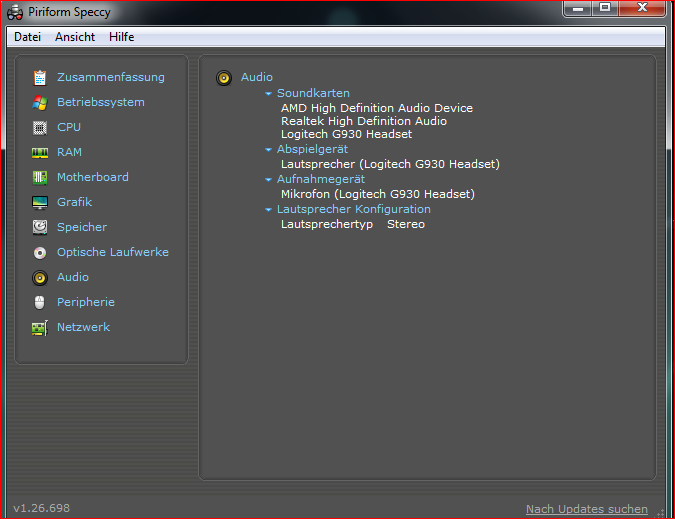The height and width of the screenshot is (519, 675).
Task: Click version number v1.26.698
Action: click(x=41, y=508)
